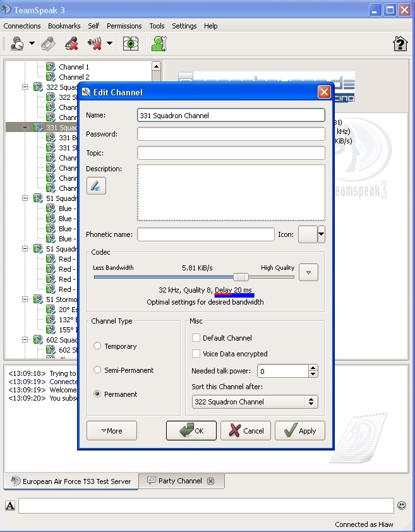
Task: Click the description editor pencil button
Action: 96,186
